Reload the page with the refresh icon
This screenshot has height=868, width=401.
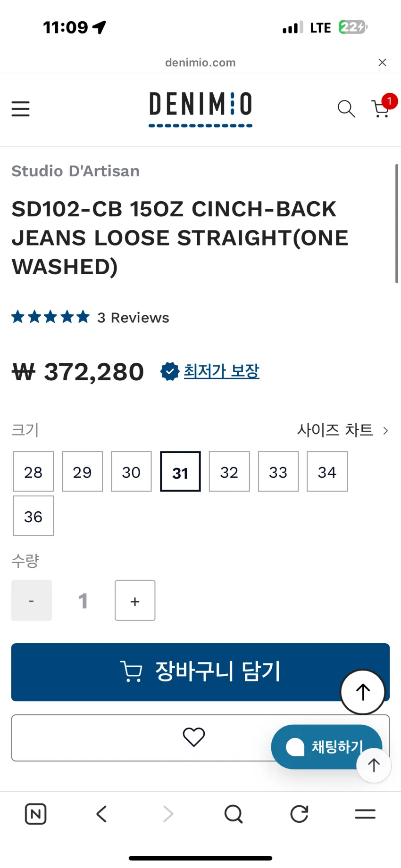(299, 814)
